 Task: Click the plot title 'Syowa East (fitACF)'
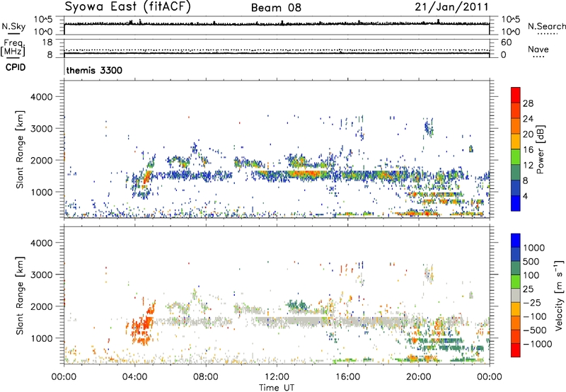[128, 6]
